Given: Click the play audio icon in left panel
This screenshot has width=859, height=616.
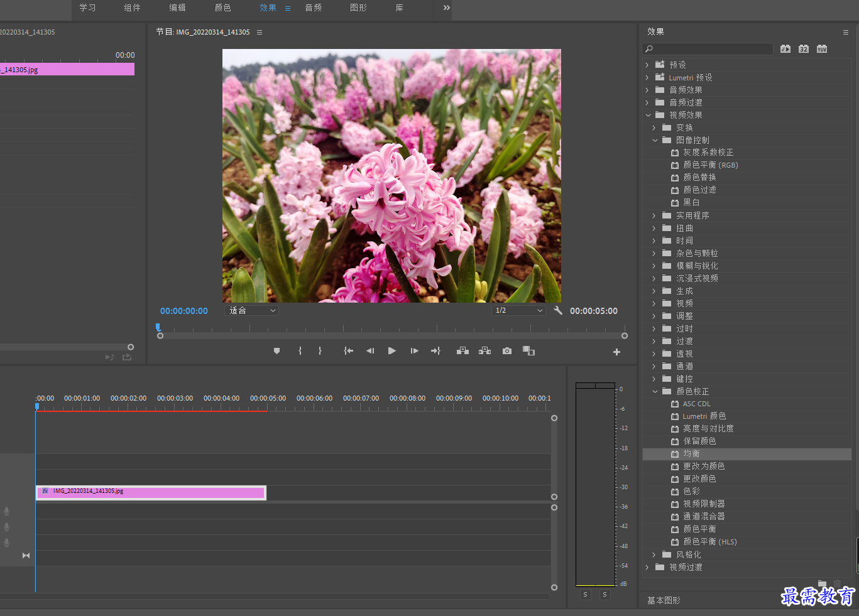Looking at the screenshot, I should (x=109, y=357).
